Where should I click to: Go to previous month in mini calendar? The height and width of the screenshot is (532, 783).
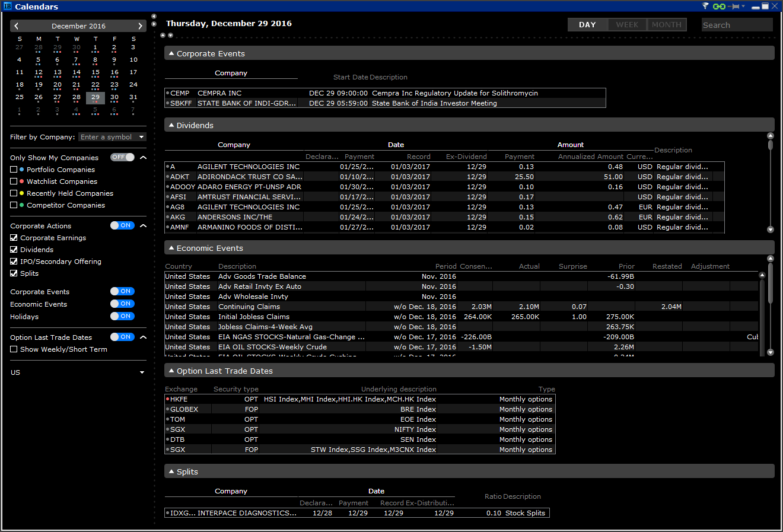(17, 26)
